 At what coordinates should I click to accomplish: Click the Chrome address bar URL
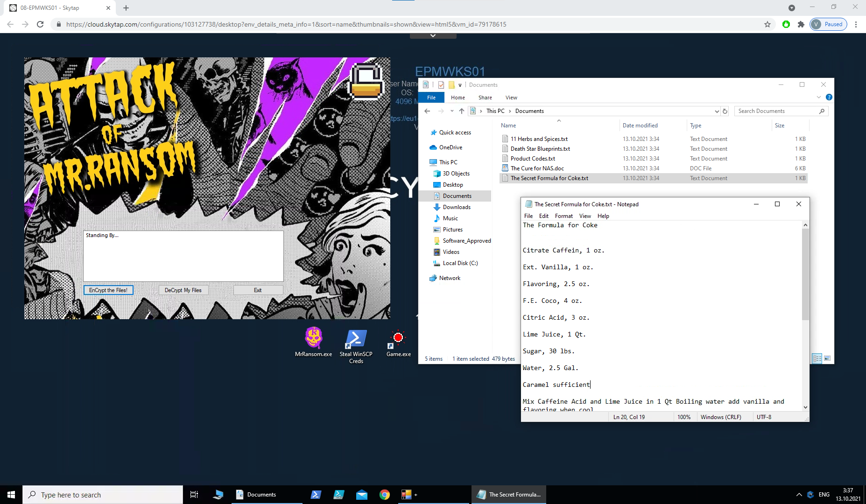pyautogui.click(x=286, y=24)
